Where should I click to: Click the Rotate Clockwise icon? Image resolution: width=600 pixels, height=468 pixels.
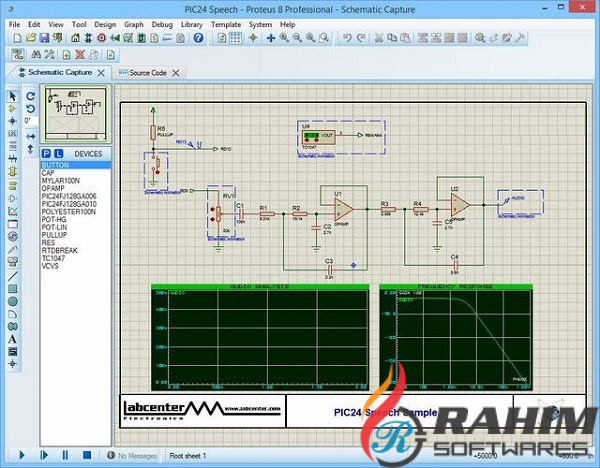(x=30, y=95)
